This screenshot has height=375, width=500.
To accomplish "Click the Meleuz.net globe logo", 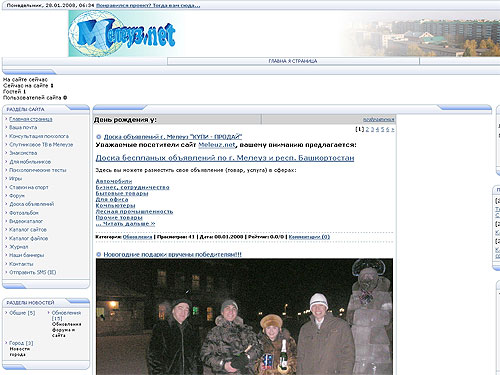I will tap(122, 33).
